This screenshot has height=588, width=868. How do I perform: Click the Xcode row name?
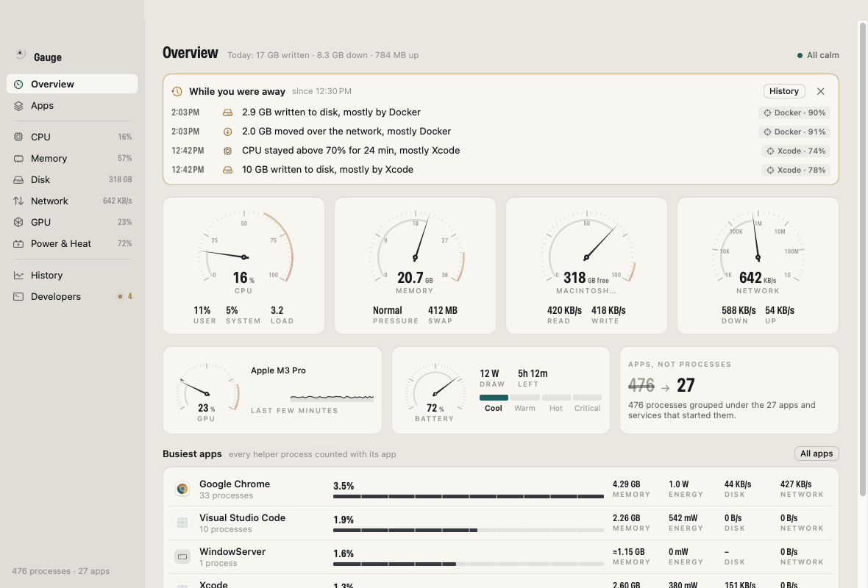tap(213, 584)
